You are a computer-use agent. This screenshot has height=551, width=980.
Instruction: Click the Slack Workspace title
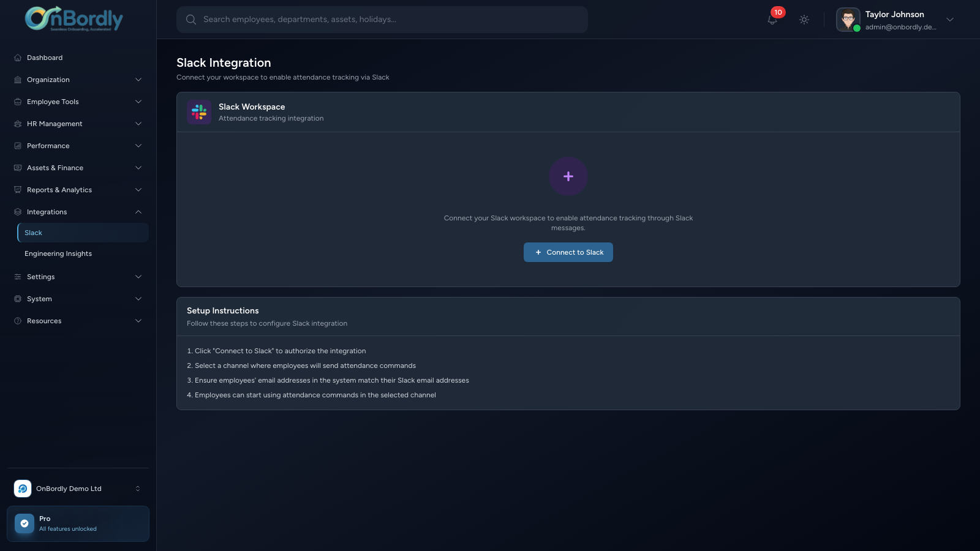(252, 107)
